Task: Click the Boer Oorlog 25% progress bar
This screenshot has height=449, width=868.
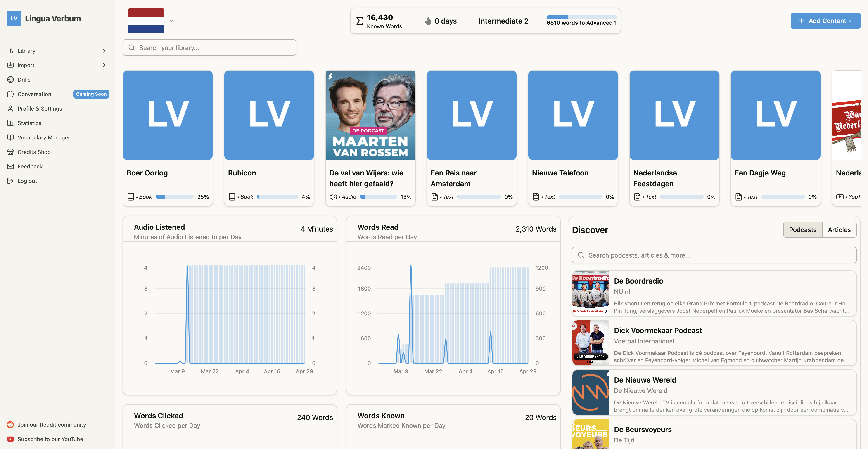Action: tap(174, 197)
